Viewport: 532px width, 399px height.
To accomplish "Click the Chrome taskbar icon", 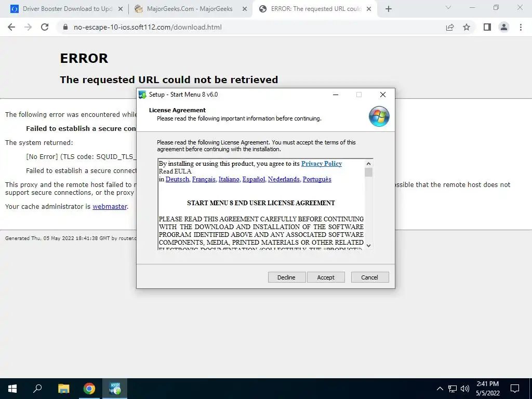I will pyautogui.click(x=89, y=389).
